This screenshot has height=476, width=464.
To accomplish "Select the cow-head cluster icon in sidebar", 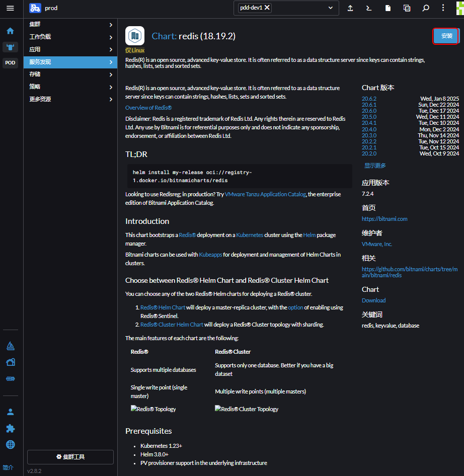I will click(x=11, y=47).
